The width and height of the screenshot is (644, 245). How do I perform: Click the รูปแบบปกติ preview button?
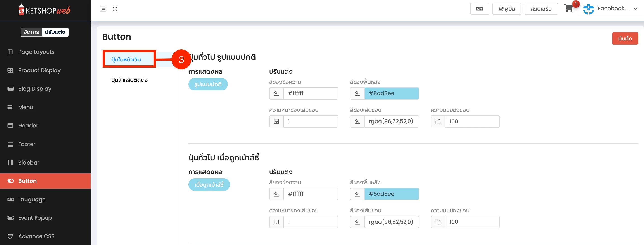coord(208,84)
